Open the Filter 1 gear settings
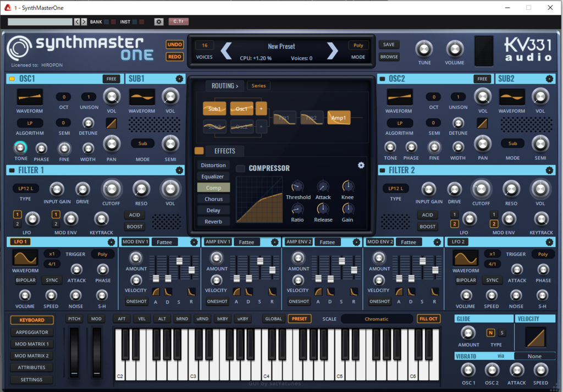Image resolution: width=563 pixels, height=392 pixels. [x=179, y=170]
